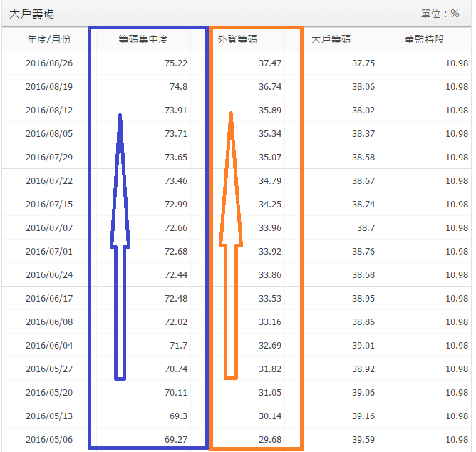Click the 大戶籌碼 column header
The width and height of the screenshot is (476, 452).
point(331,39)
